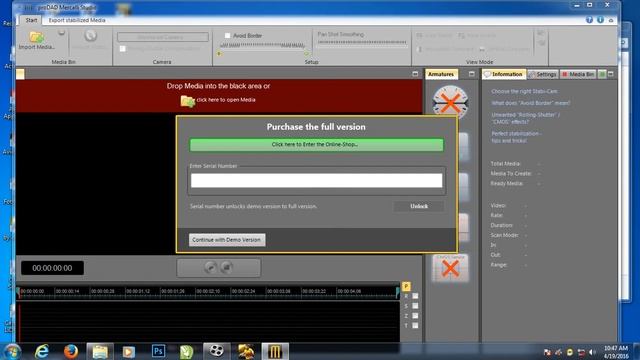Open the camera selection dropdown
The width and height of the screenshot is (640, 360).
point(162,37)
